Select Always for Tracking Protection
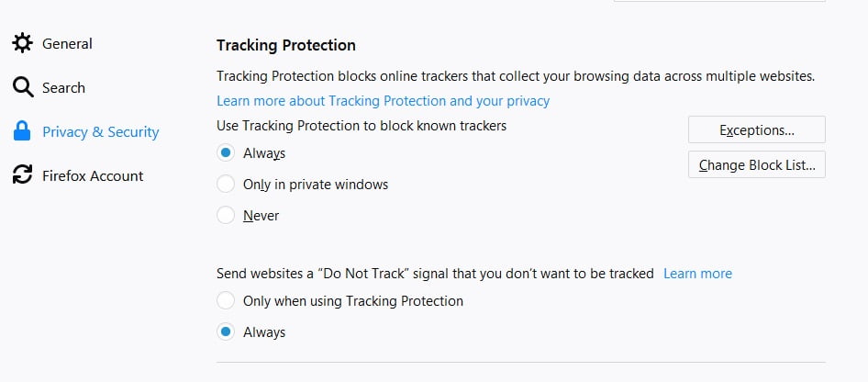Image resolution: width=868 pixels, height=382 pixels. (x=226, y=153)
